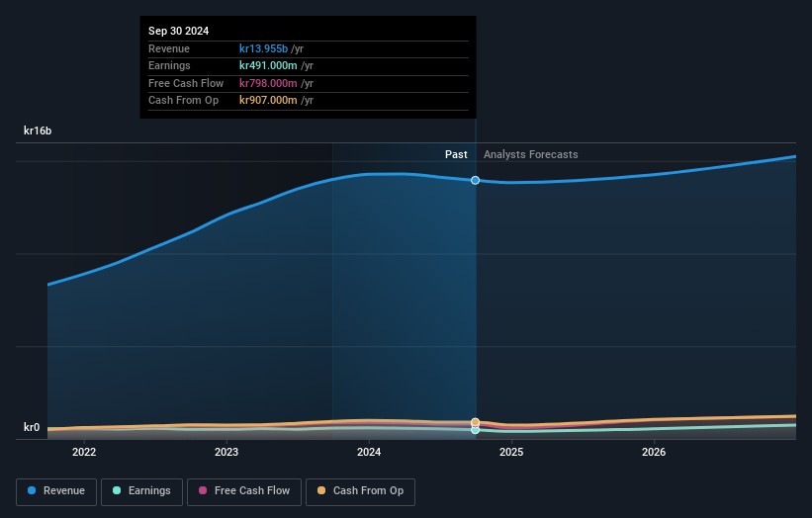The height and width of the screenshot is (518, 812).
Task: Click the 2022 x-axis label
Action: click(84, 452)
